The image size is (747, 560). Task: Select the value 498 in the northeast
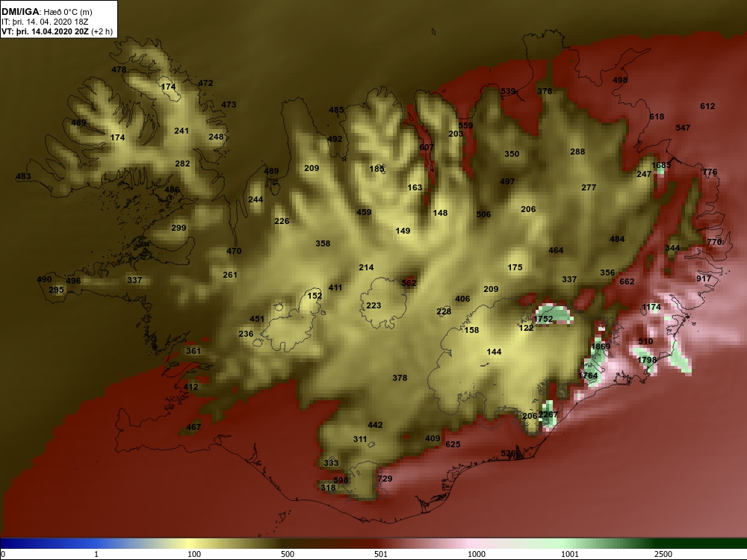620,80
